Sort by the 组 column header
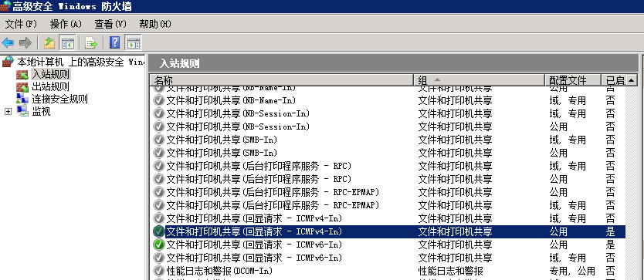The height and width of the screenshot is (280, 644). click(479, 80)
